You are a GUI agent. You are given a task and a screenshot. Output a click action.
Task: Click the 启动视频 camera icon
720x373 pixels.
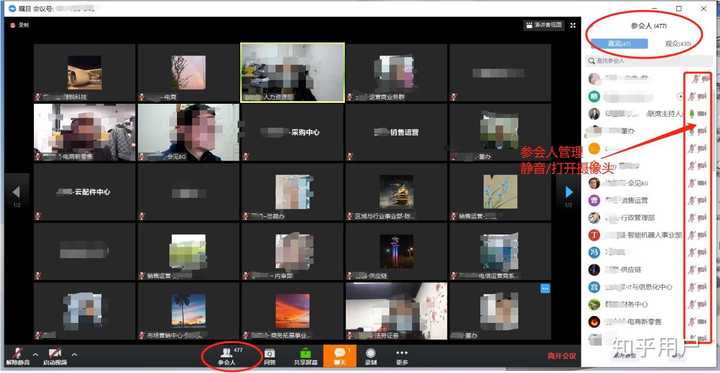pos(55,353)
